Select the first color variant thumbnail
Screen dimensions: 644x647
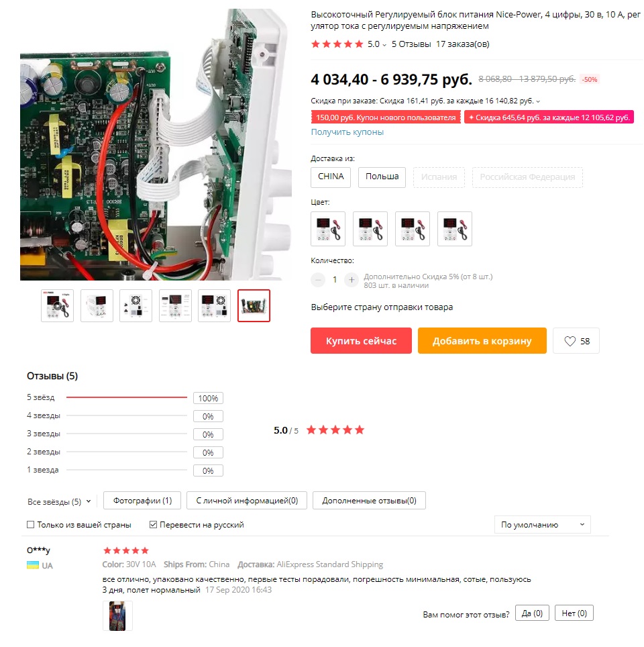[x=328, y=229]
